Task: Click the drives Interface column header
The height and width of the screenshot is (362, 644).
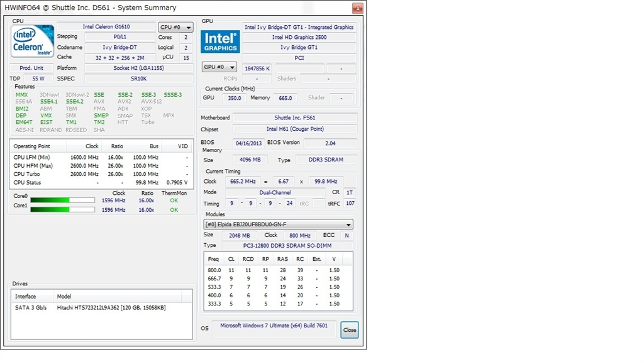Action: (x=33, y=297)
